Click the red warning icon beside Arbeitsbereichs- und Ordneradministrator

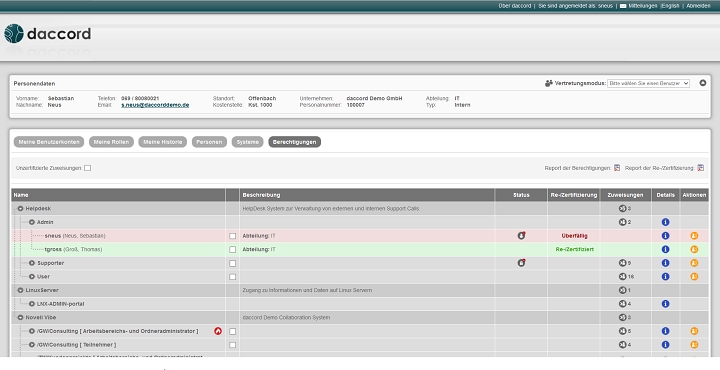(218, 331)
